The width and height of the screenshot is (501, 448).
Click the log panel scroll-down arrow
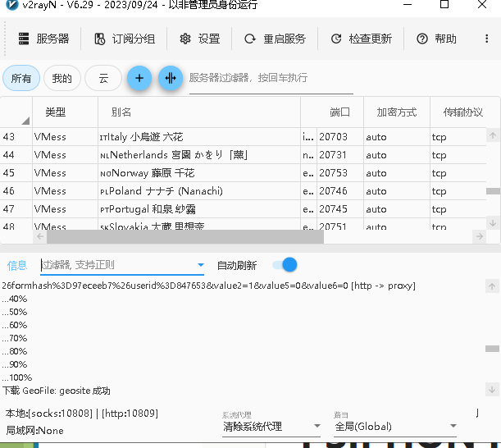492,390
